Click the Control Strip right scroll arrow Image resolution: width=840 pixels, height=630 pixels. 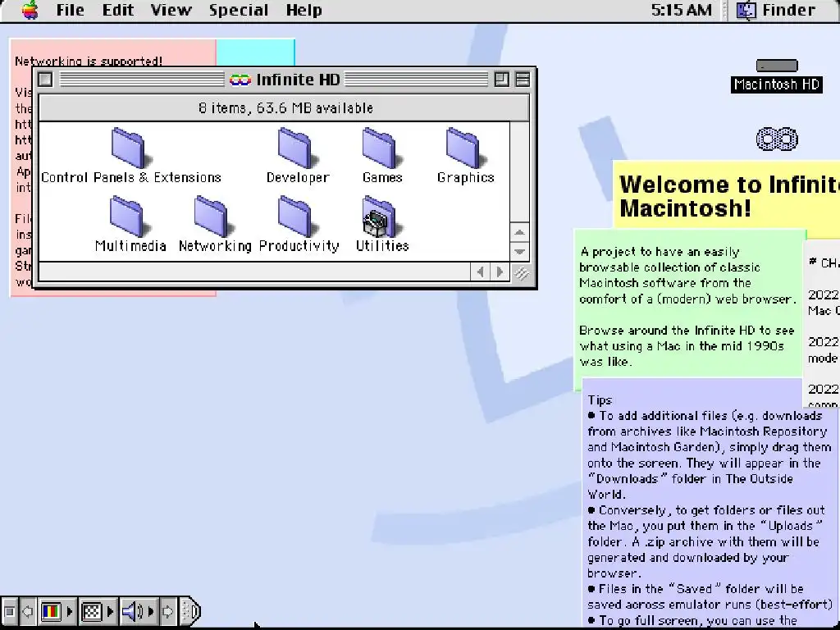(x=167, y=611)
